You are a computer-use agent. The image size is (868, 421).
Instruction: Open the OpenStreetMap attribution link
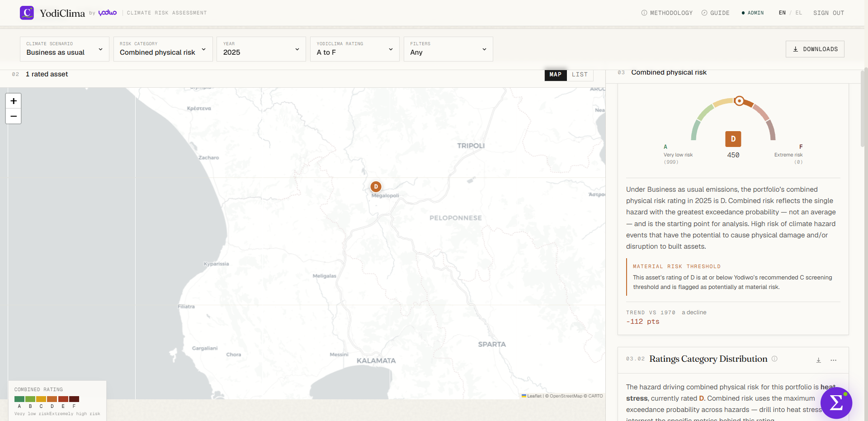tap(566, 396)
